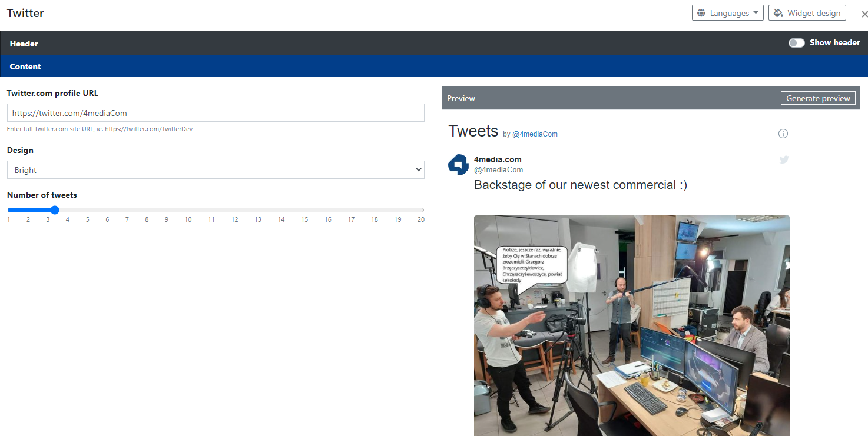Open the Design dropdown showing Bright
868x436 pixels.
(216, 170)
